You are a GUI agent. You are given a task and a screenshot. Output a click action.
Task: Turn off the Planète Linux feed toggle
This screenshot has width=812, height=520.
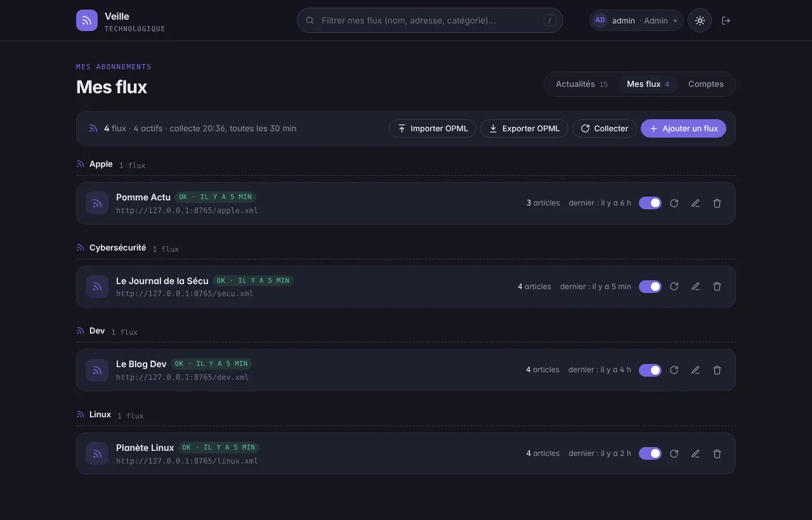coord(650,453)
